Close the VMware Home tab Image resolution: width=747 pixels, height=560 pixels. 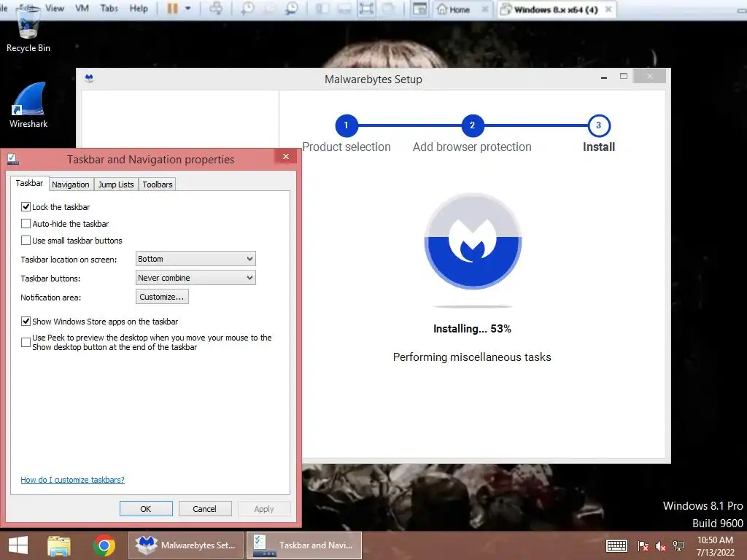point(484,9)
